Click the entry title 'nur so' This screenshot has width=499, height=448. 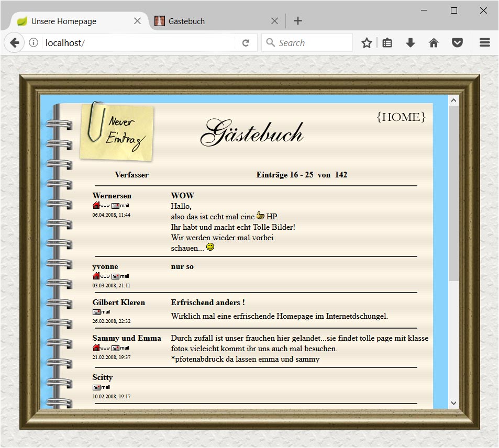[182, 266]
